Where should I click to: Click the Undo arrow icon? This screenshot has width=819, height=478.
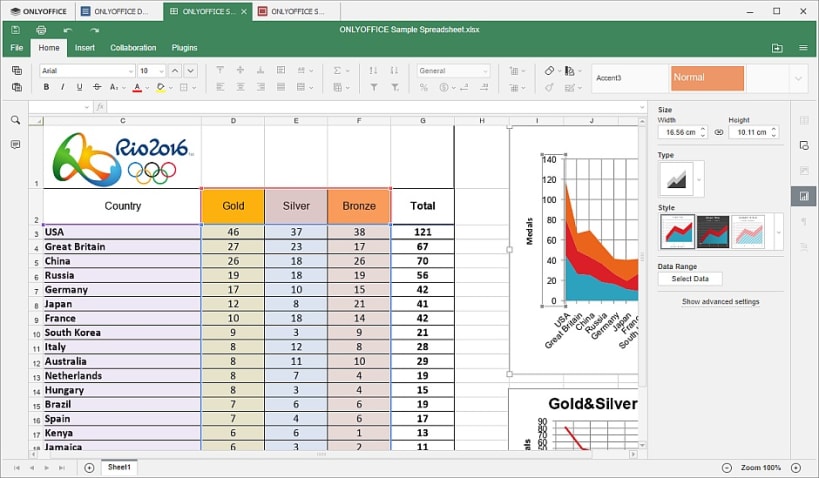[x=67, y=30]
